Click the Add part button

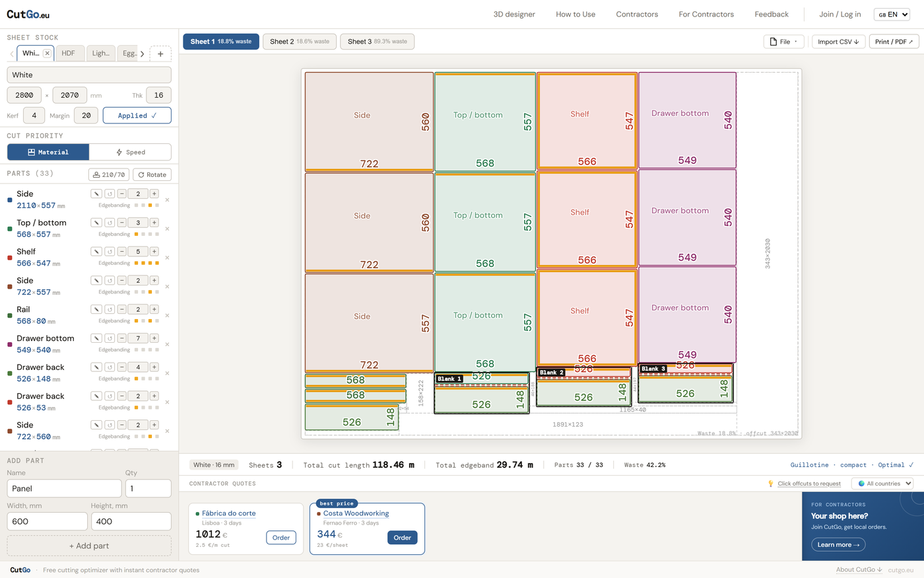pos(89,546)
